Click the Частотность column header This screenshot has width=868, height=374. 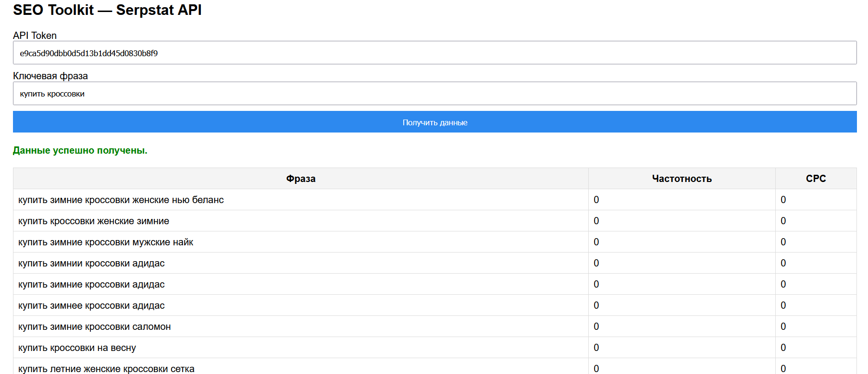pyautogui.click(x=682, y=179)
